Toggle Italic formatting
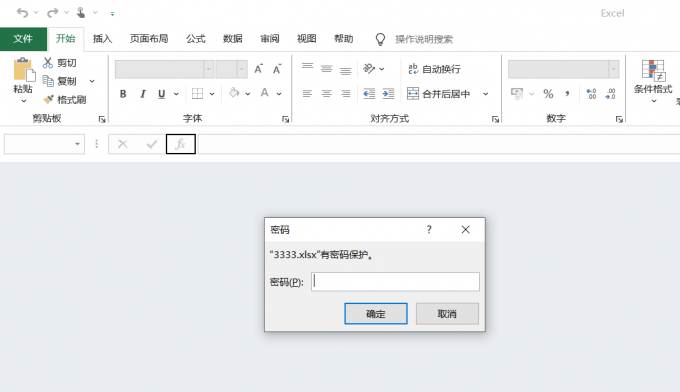This screenshot has height=392, width=680. point(143,94)
